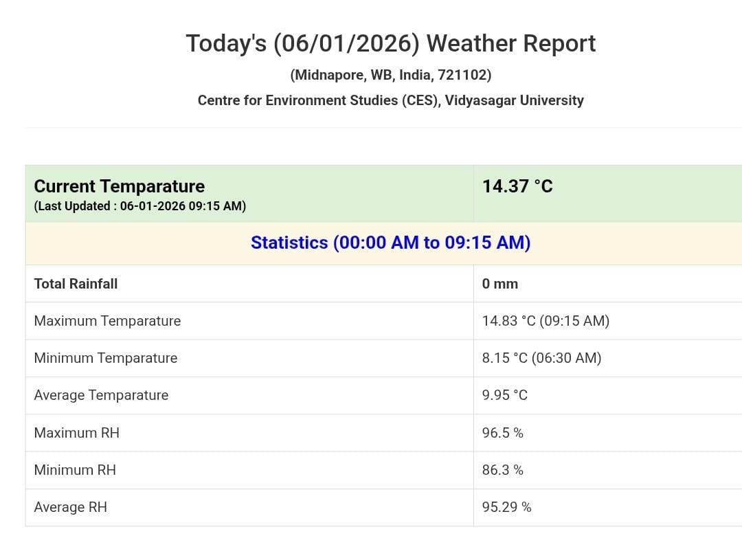Click the Centre for Environment Studies text
Screen dimensions: 742x560
click(x=390, y=100)
